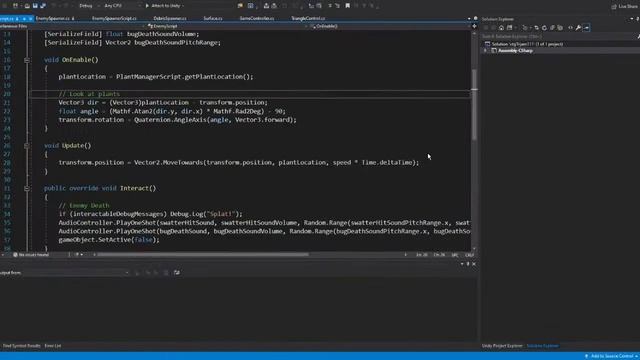Screen dimensions: 640x360
Task: Toggle Preview Selected Items icon
Action: (x=587, y=28)
